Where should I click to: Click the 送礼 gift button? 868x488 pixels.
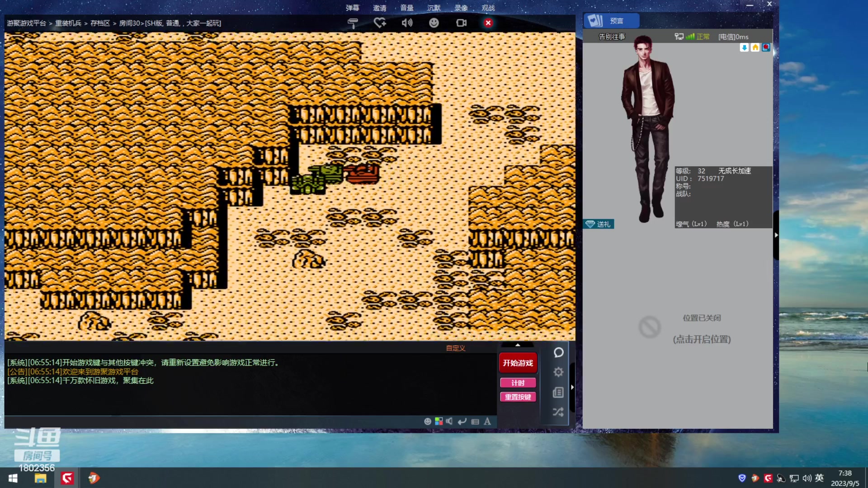tap(599, 224)
